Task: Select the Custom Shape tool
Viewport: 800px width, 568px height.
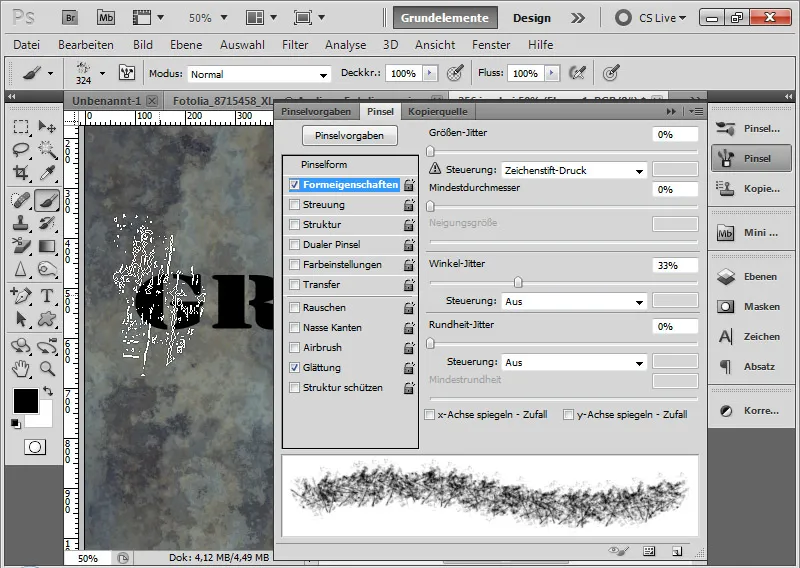Action: 47,319
